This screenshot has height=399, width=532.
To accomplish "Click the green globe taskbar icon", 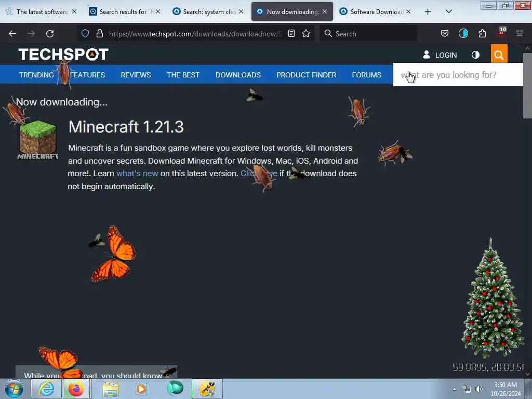I will [x=175, y=388].
